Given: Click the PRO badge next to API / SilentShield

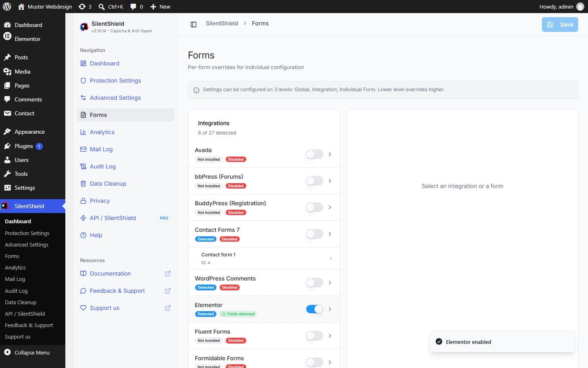Looking at the screenshot, I should 164,218.
